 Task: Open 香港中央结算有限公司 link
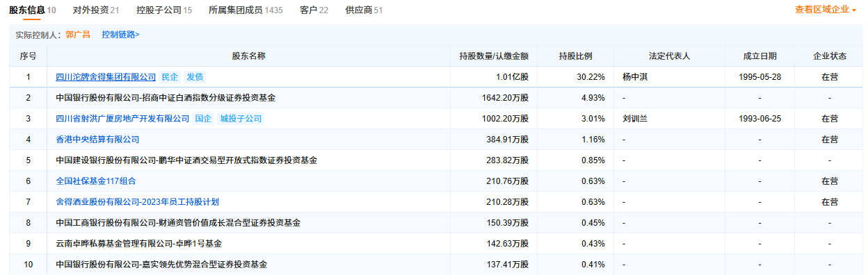click(x=97, y=140)
